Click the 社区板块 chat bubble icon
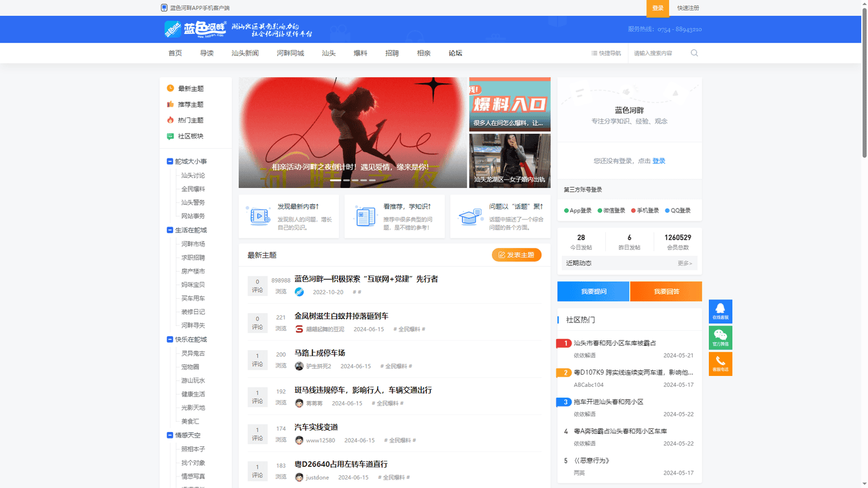Screen dimensions: 868x488 [171, 136]
